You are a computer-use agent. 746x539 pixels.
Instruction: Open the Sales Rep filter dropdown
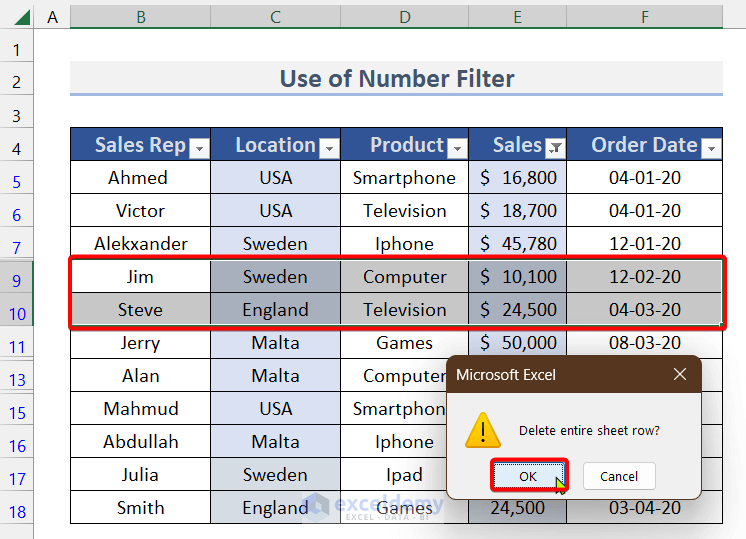coord(199,148)
